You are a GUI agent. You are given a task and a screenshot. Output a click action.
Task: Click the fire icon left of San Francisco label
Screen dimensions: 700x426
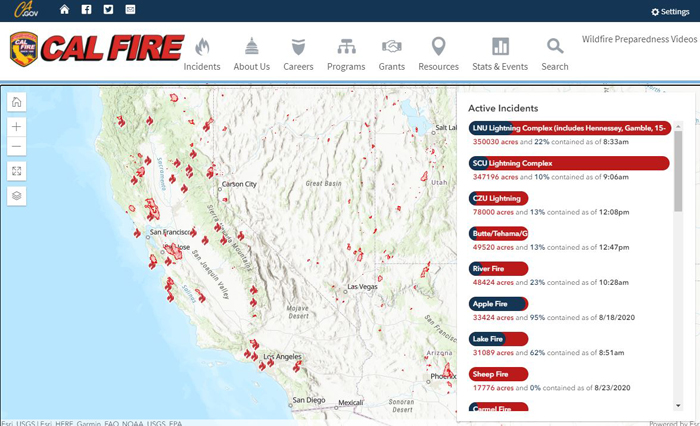[x=137, y=233]
